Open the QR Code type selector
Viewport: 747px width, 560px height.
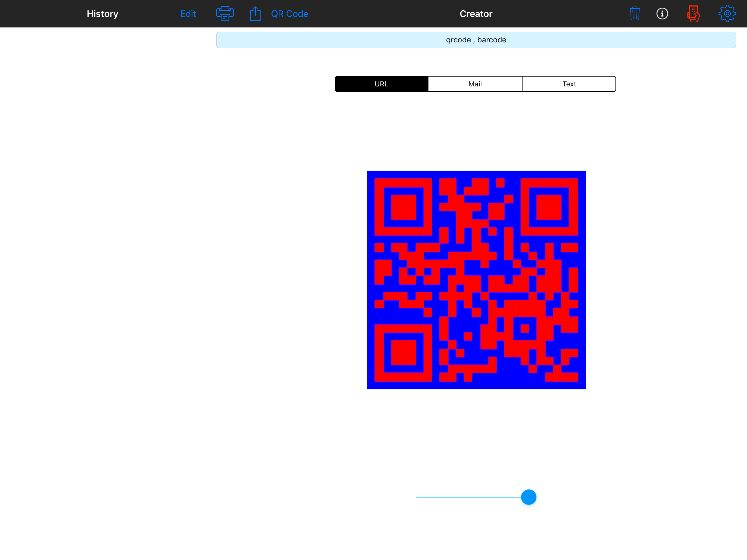tap(290, 13)
